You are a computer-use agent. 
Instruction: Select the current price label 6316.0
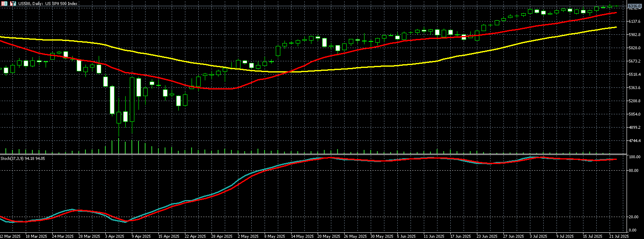pyautogui.click(x=633, y=6)
